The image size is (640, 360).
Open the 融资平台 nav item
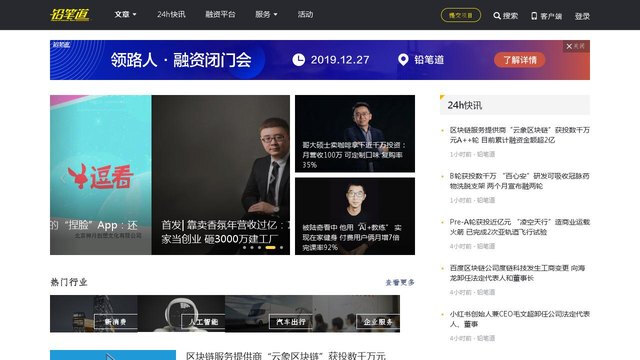(x=220, y=14)
